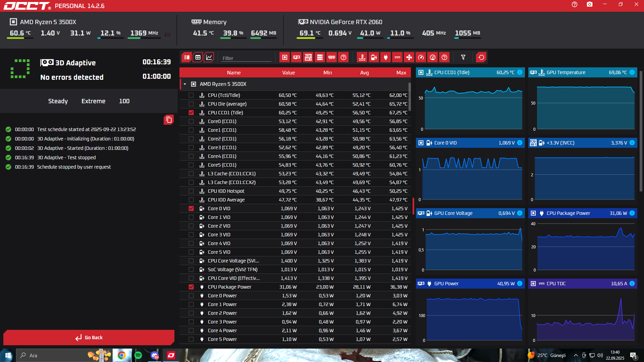Click the sensor list scrollbar thumb
The image size is (644, 362).
tap(410, 96)
